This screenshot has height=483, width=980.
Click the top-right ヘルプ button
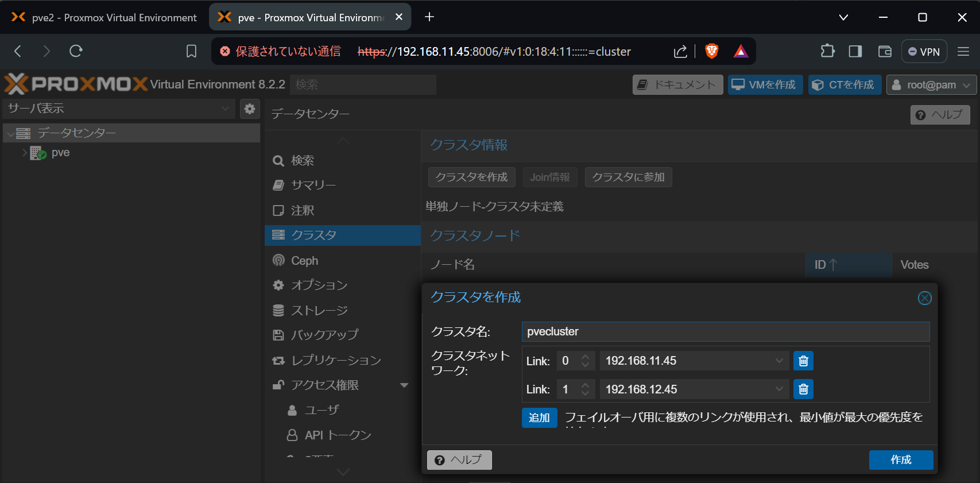pyautogui.click(x=940, y=115)
